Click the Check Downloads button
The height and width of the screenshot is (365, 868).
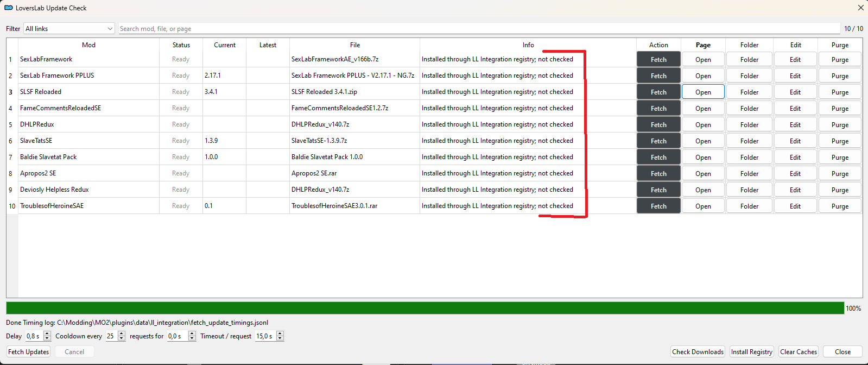coord(698,352)
